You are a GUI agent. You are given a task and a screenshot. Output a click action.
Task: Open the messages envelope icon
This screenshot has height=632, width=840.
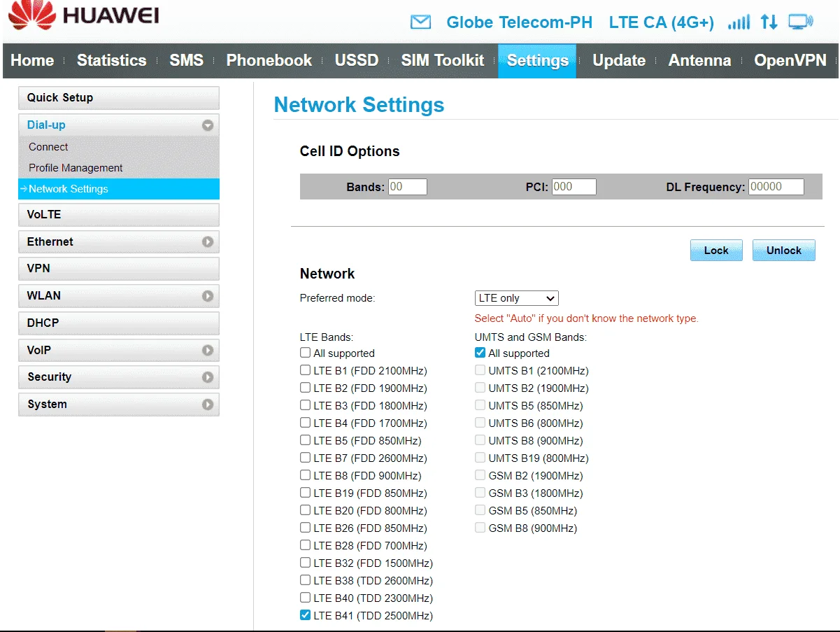click(x=420, y=22)
